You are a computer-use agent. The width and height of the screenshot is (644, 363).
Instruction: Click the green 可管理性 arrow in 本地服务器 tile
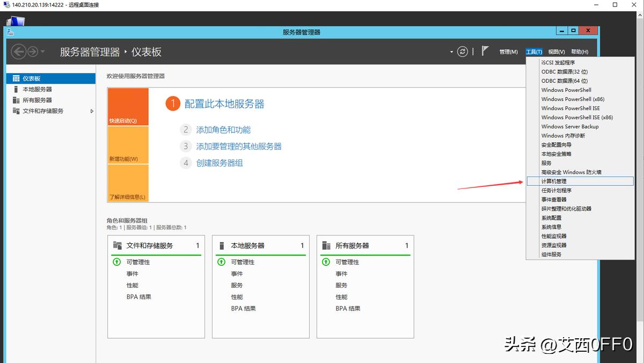[221, 262]
